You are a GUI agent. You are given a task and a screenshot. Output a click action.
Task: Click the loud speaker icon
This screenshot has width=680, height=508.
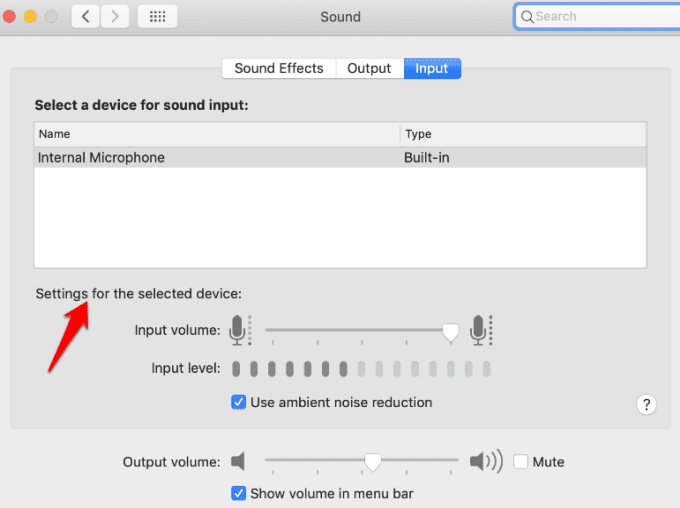[x=485, y=462]
